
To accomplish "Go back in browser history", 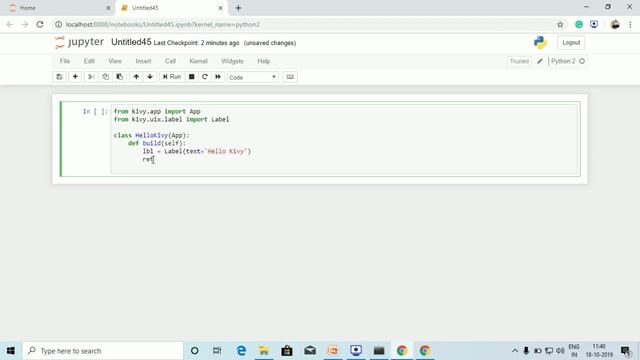I will click(10, 24).
